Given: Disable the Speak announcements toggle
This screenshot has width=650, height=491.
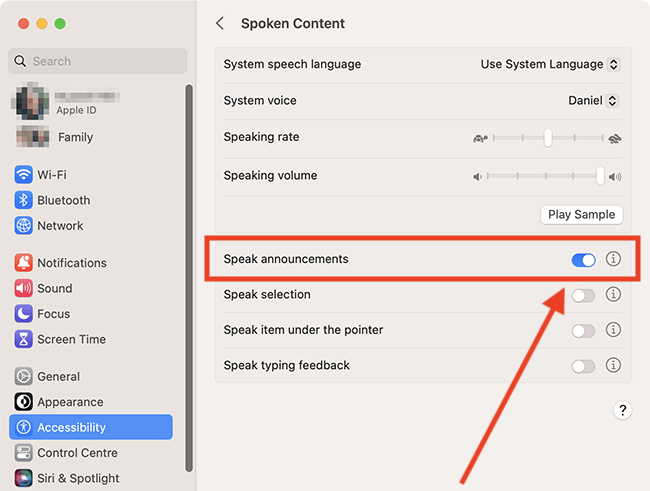Looking at the screenshot, I should 583,260.
